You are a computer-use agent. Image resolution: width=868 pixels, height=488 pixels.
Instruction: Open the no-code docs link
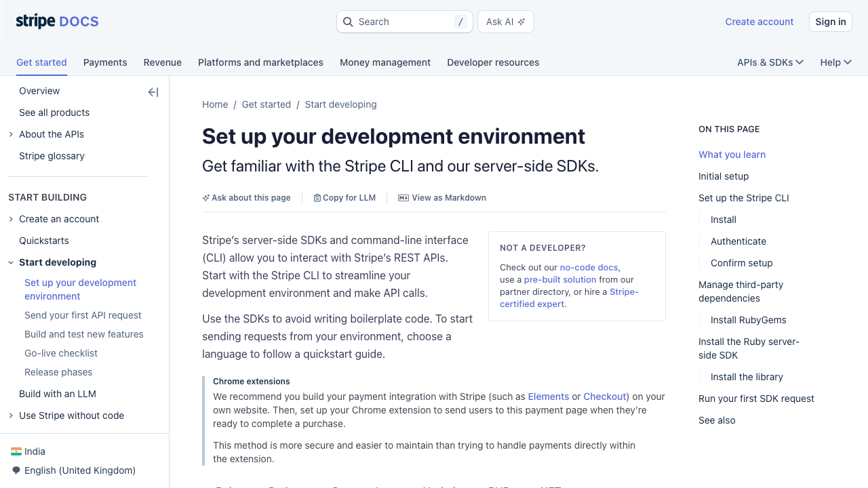(589, 267)
